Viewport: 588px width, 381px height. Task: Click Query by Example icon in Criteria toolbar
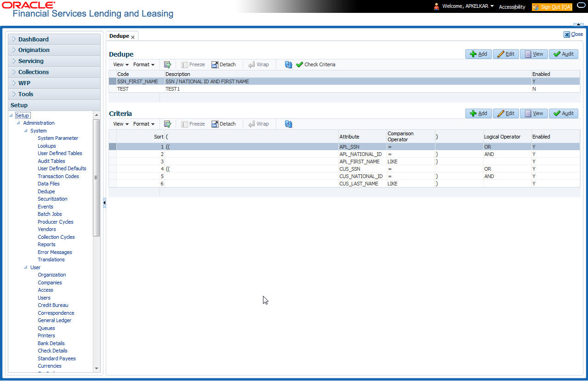pyautogui.click(x=167, y=124)
